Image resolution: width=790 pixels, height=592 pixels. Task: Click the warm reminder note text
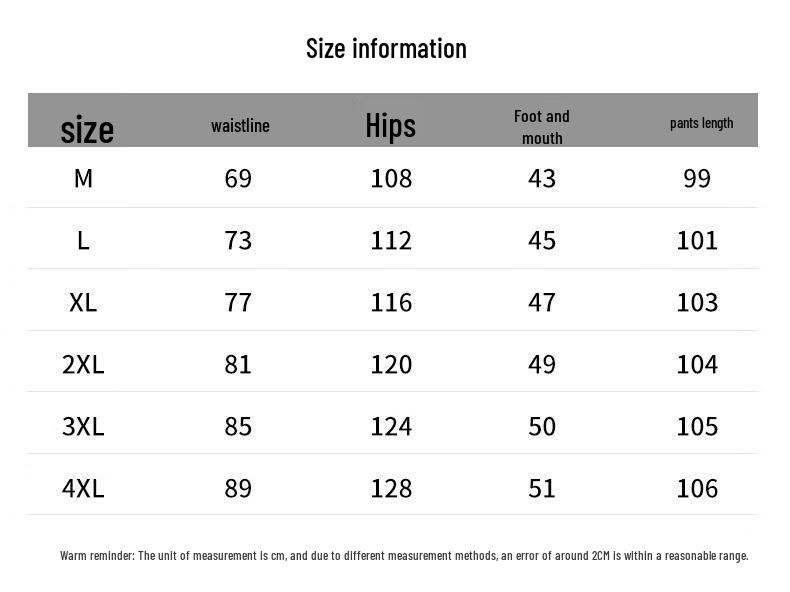(x=404, y=556)
